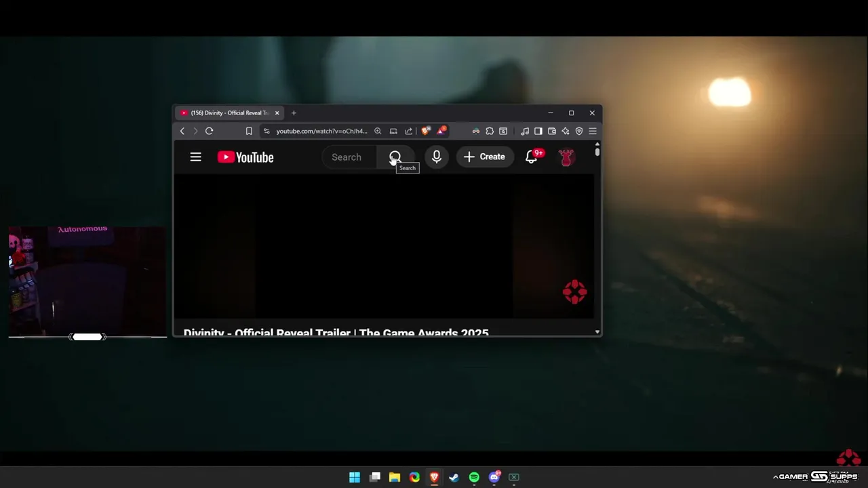The height and width of the screenshot is (488, 868).
Task: Go back with the browser back arrow
Action: [182, 131]
